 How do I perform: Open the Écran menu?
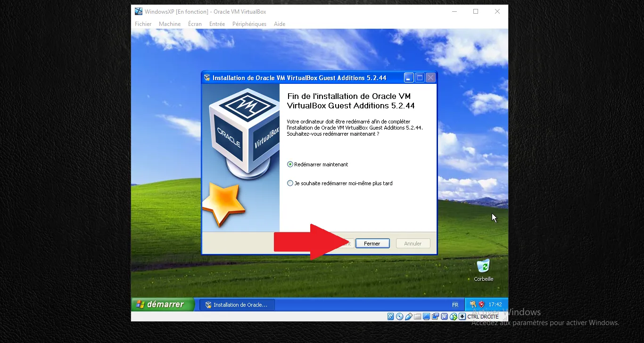pos(195,24)
